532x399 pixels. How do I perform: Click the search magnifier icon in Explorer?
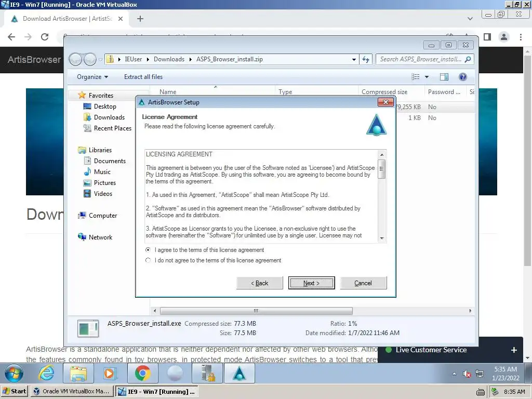coord(468,59)
